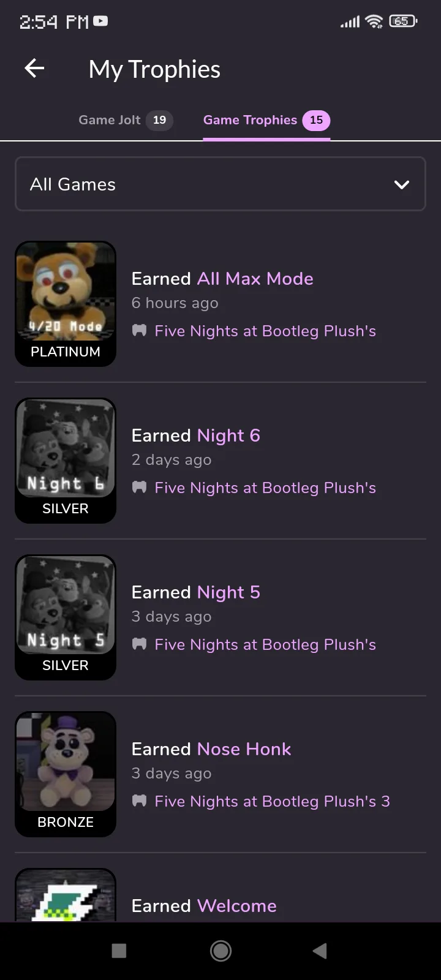This screenshot has width=441, height=980.
Task: Open the Welcome trophy thumbnail
Action: (66, 895)
